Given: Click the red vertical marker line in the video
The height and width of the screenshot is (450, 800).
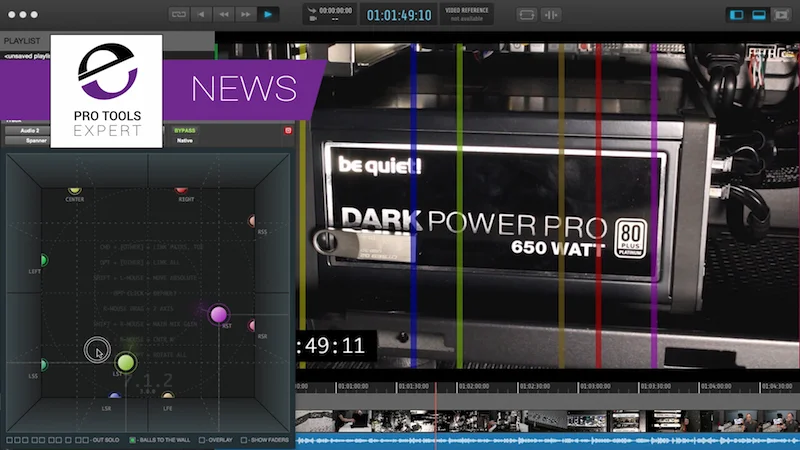Looking at the screenshot, I should click(598, 206).
